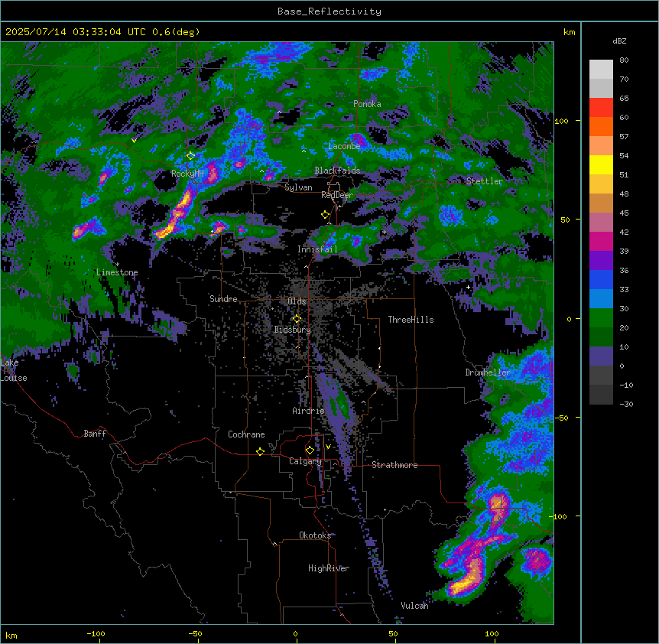Click the Base_Reflectivity title

[329, 11]
